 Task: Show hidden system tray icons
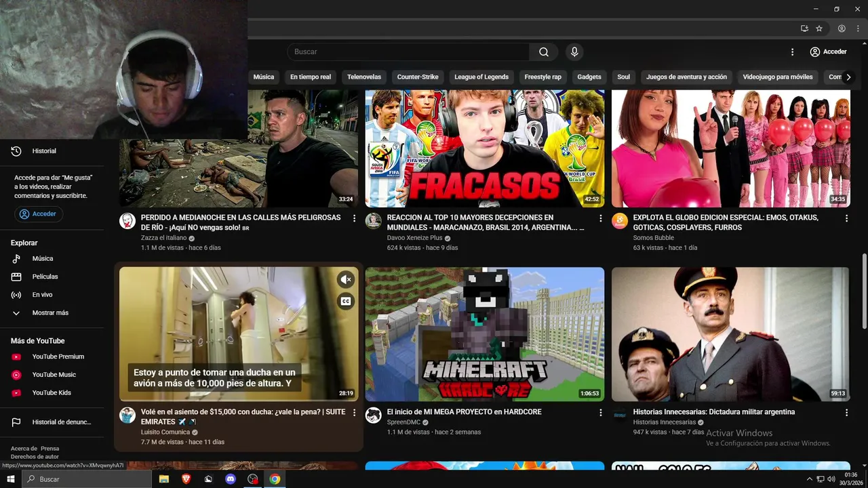(x=809, y=479)
